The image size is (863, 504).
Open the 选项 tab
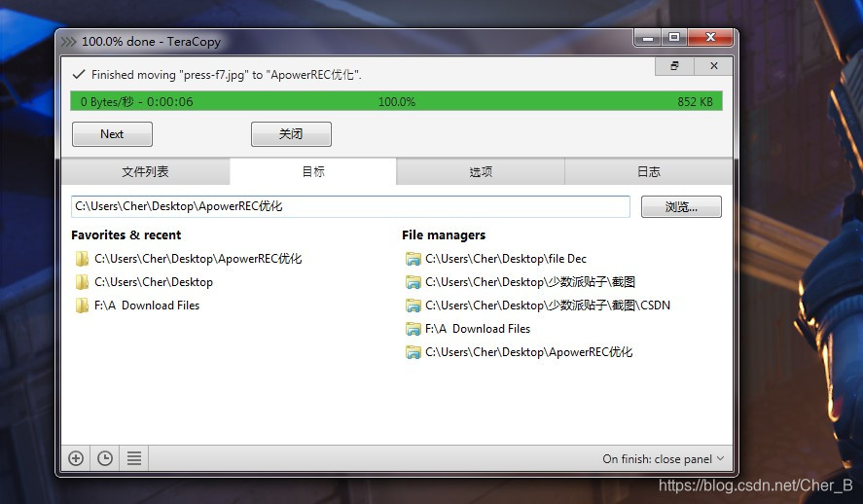[481, 171]
